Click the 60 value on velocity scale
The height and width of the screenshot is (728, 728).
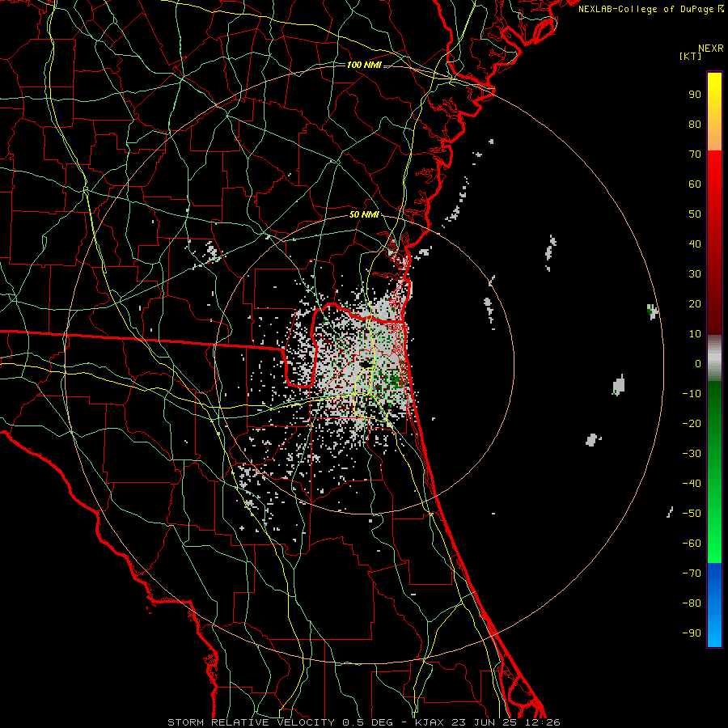coord(695,184)
